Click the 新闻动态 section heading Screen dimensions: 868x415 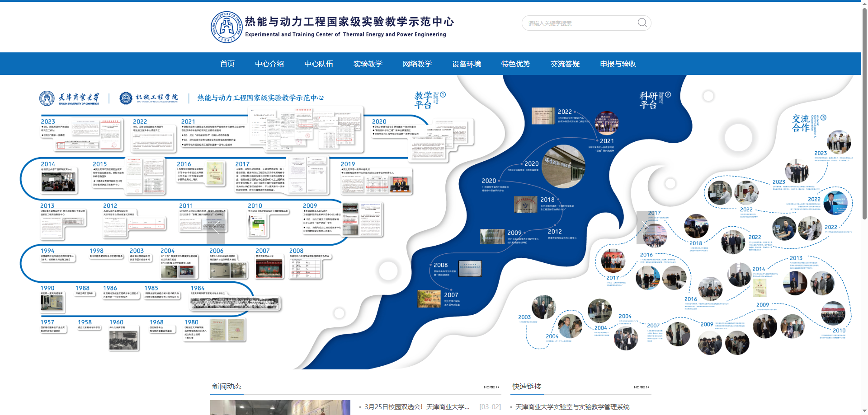coord(226,386)
